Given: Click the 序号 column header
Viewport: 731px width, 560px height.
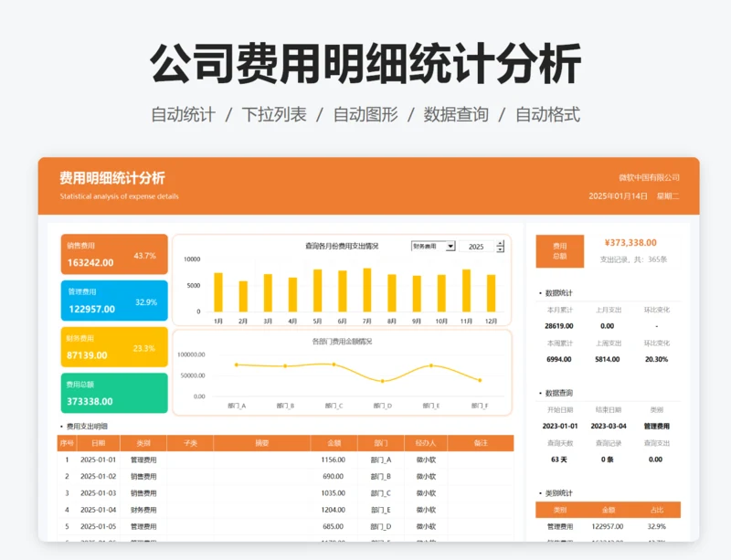Looking at the screenshot, I should coord(67,443).
